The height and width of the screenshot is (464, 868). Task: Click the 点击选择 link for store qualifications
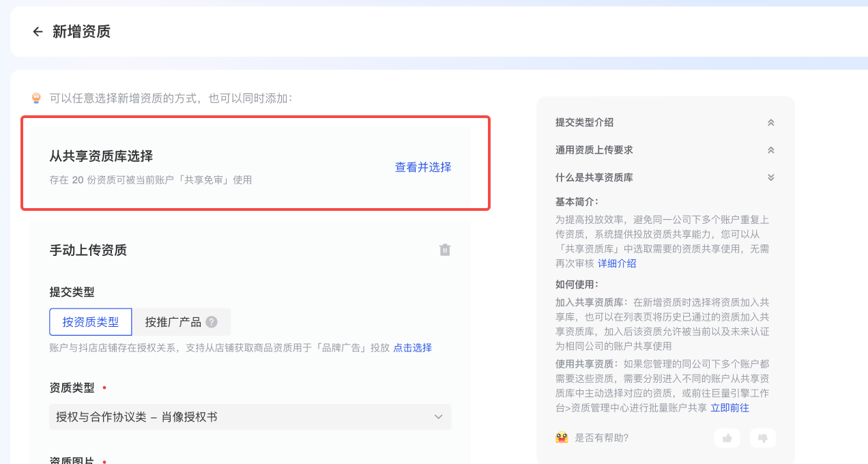(412, 348)
